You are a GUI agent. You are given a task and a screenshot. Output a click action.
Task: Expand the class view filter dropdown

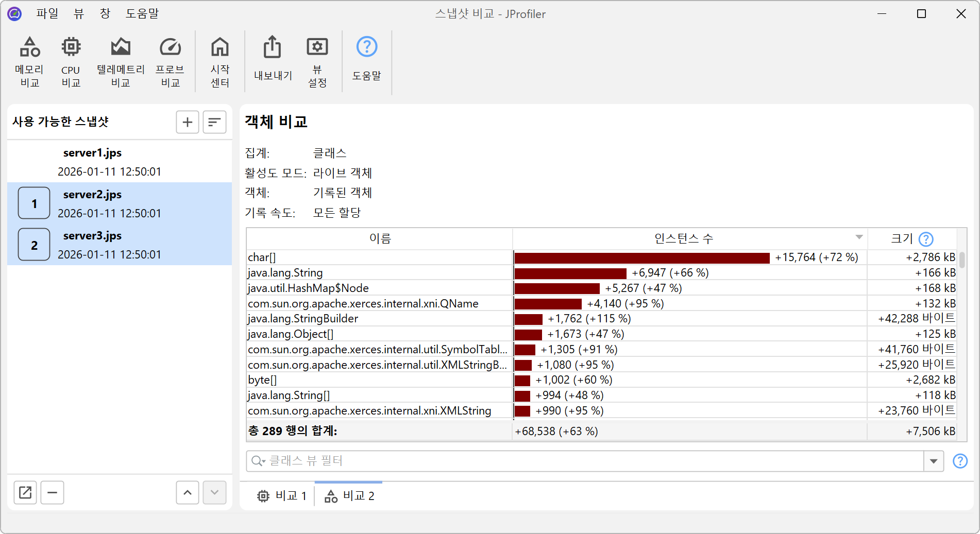tap(934, 461)
